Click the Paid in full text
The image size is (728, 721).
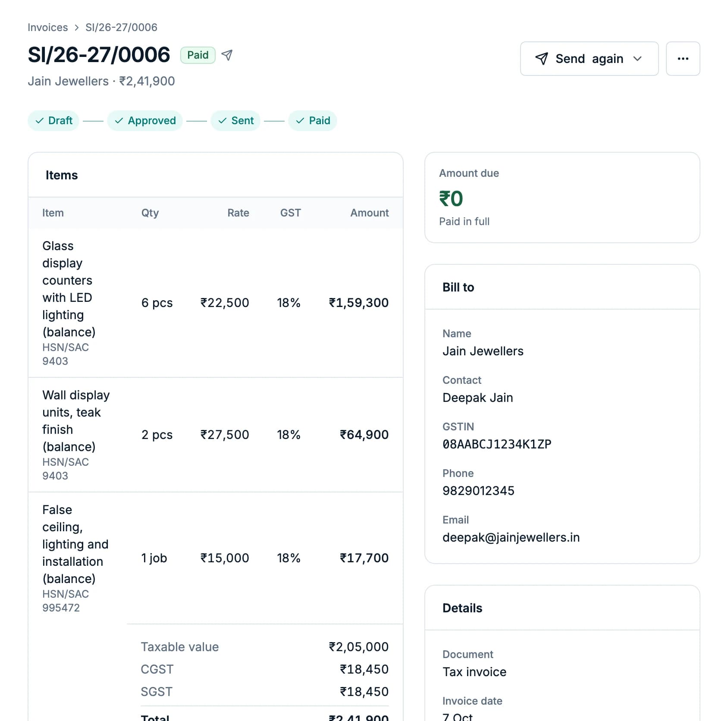(x=464, y=221)
